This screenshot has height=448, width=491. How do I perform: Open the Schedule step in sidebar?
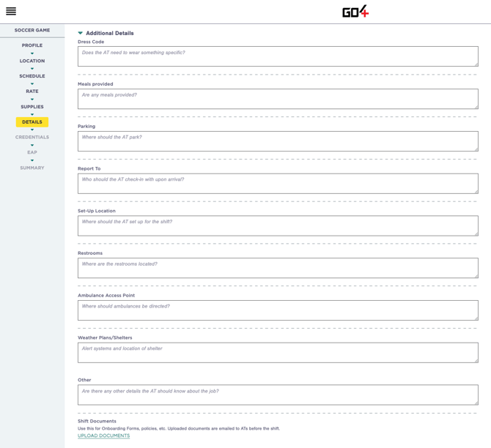(x=32, y=76)
